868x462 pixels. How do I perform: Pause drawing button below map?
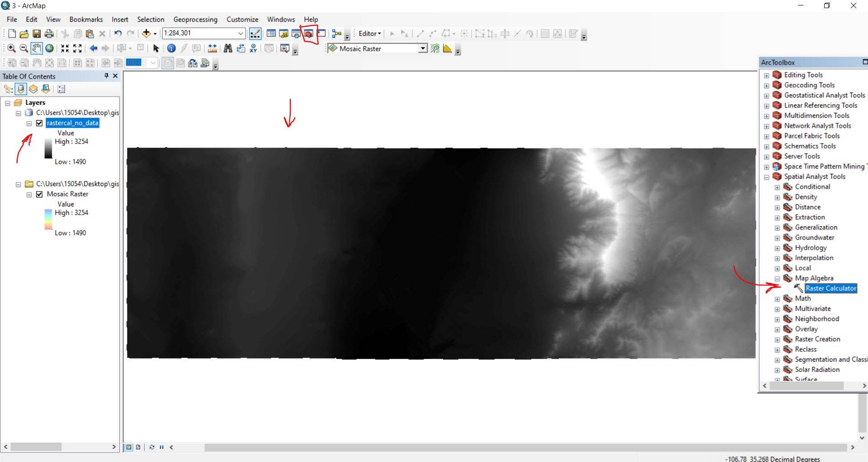click(161, 447)
